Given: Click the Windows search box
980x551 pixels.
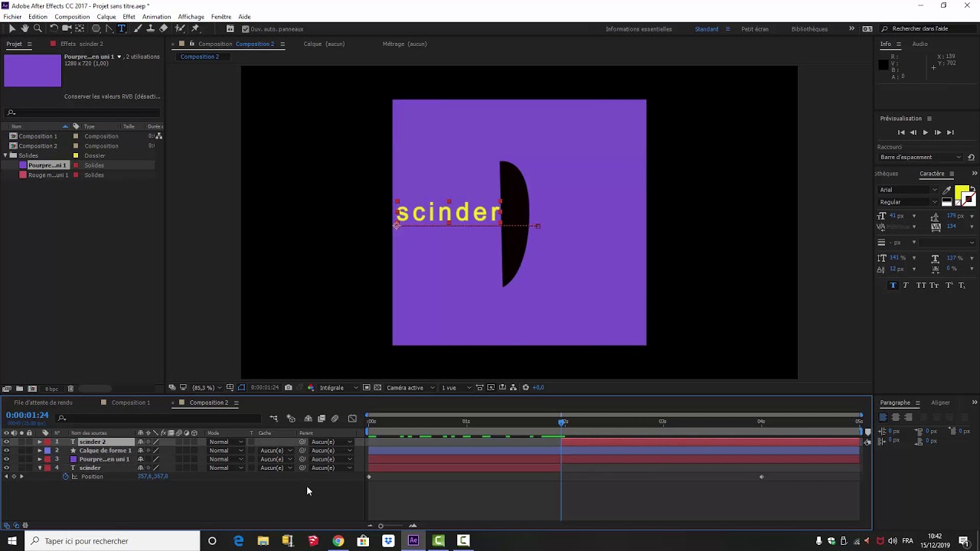Looking at the screenshot, I should (x=112, y=541).
